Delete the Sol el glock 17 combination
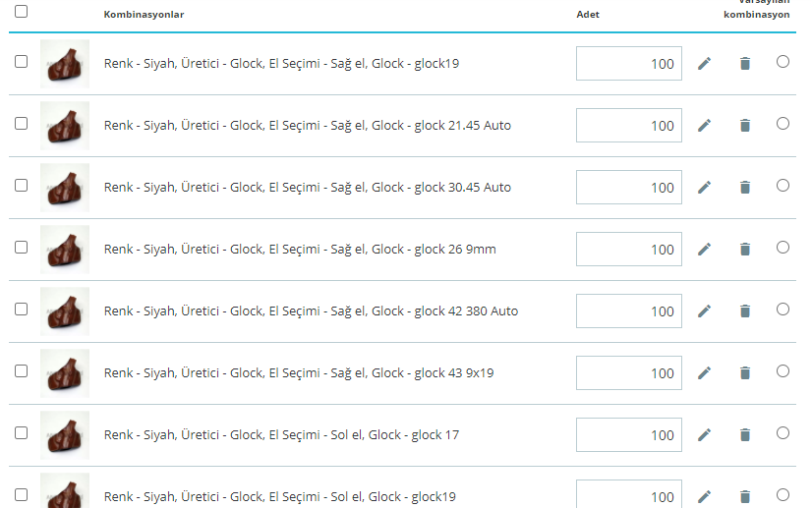812x508 pixels. click(x=745, y=435)
